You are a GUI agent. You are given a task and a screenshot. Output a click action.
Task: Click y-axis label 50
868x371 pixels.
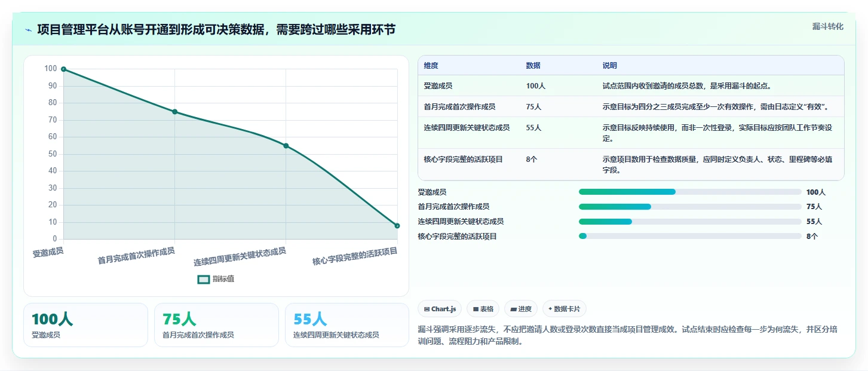coord(53,154)
